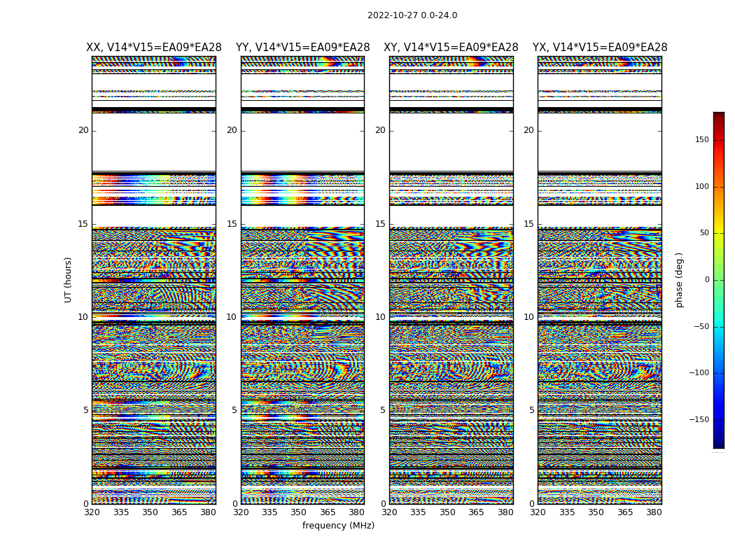Click the figure title '2022-10-27 0.0-24.0'

412,15
